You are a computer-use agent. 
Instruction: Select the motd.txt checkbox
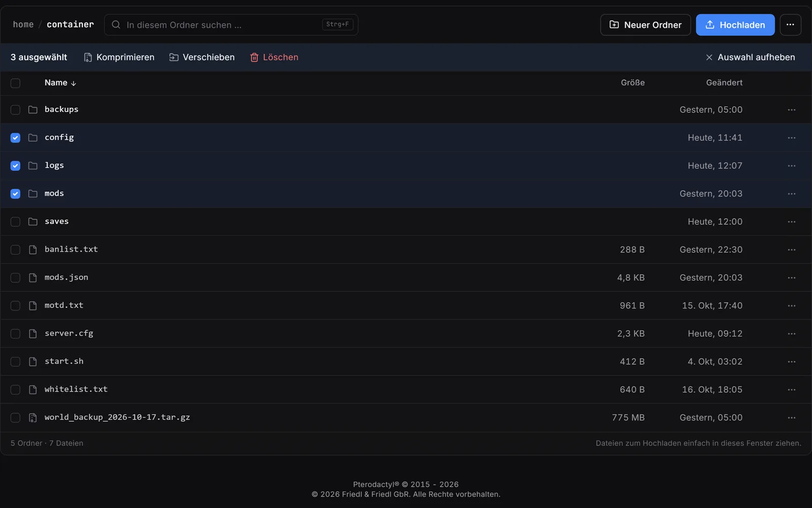coord(15,306)
